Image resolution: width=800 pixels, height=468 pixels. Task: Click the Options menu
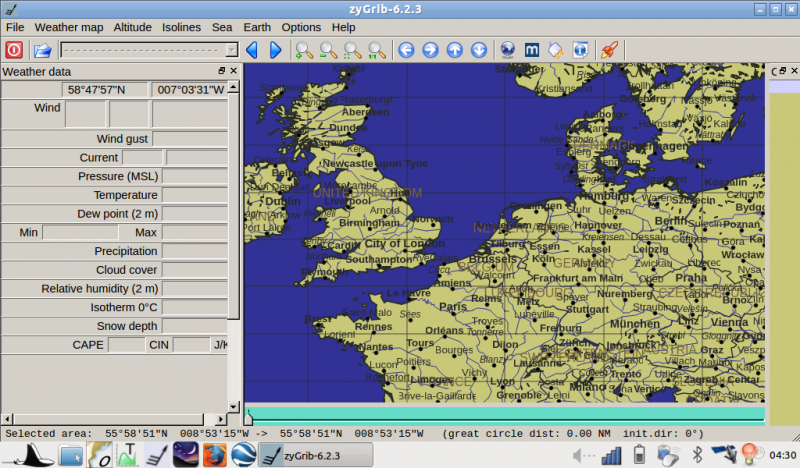(301, 27)
